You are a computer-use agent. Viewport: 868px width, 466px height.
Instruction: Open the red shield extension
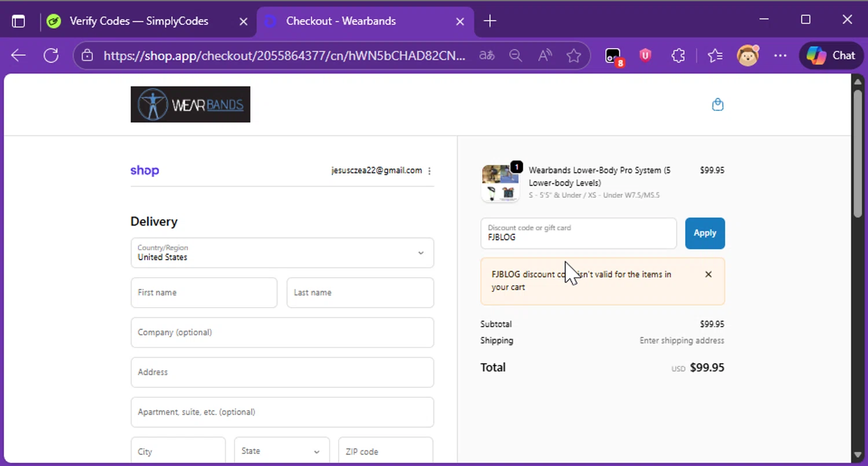point(645,56)
